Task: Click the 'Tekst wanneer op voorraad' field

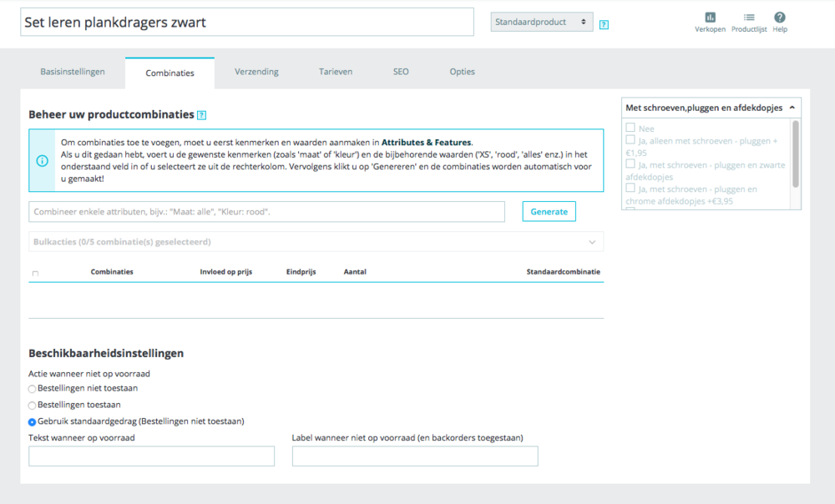Action: [152, 456]
